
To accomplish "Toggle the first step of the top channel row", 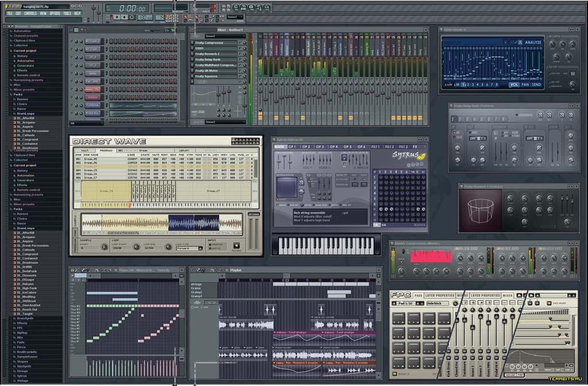I will pyautogui.click(x=111, y=41).
